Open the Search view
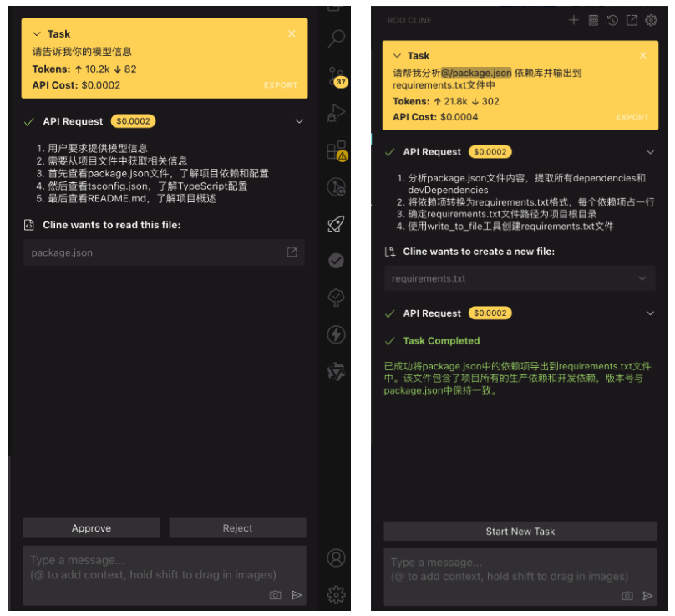The image size is (675, 616). tap(336, 38)
